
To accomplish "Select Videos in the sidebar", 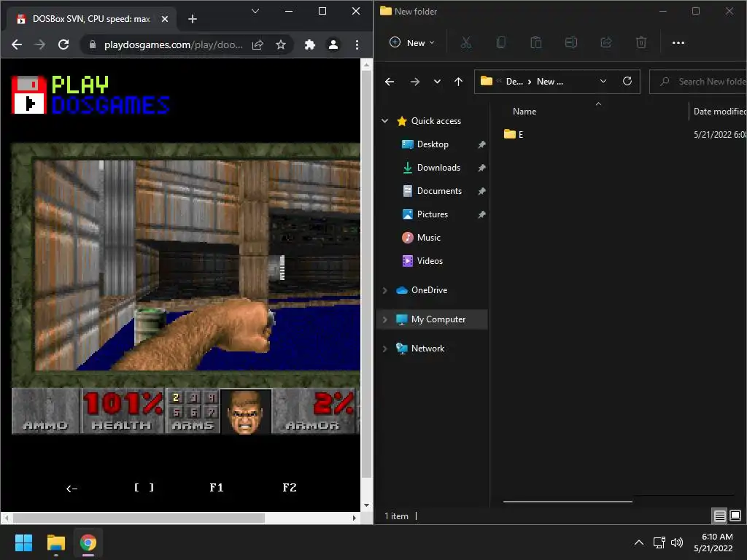I will click(430, 261).
